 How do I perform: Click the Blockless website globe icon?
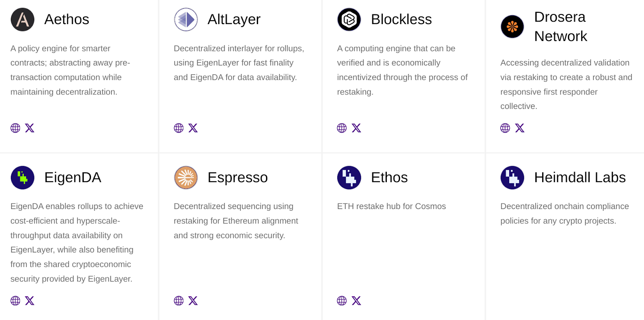[342, 128]
